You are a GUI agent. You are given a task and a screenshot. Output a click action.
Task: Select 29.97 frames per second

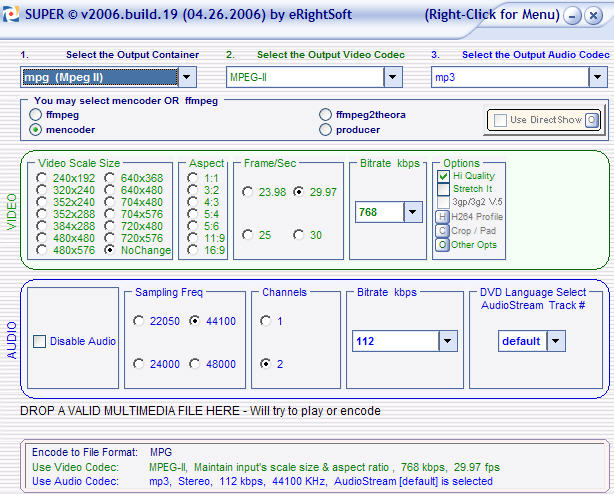click(299, 192)
